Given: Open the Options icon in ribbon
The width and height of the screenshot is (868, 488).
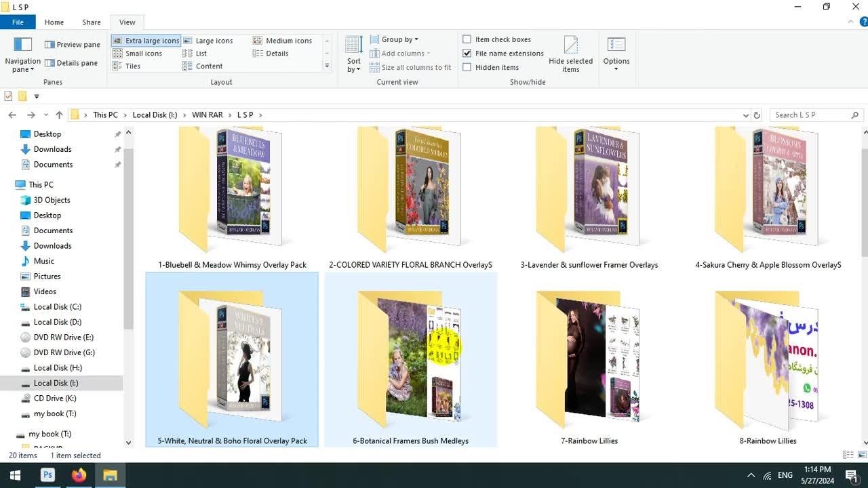Looking at the screenshot, I should [x=616, y=45].
